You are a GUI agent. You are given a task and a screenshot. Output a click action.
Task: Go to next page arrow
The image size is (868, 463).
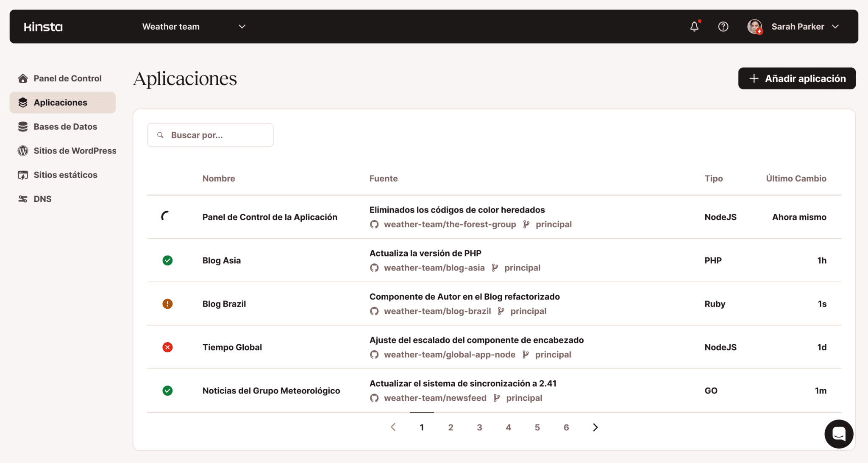(595, 427)
